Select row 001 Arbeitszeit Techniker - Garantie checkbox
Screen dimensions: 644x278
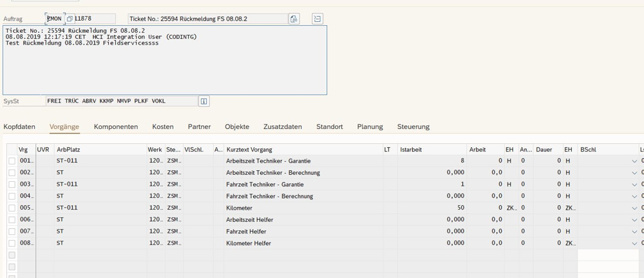tap(12, 161)
